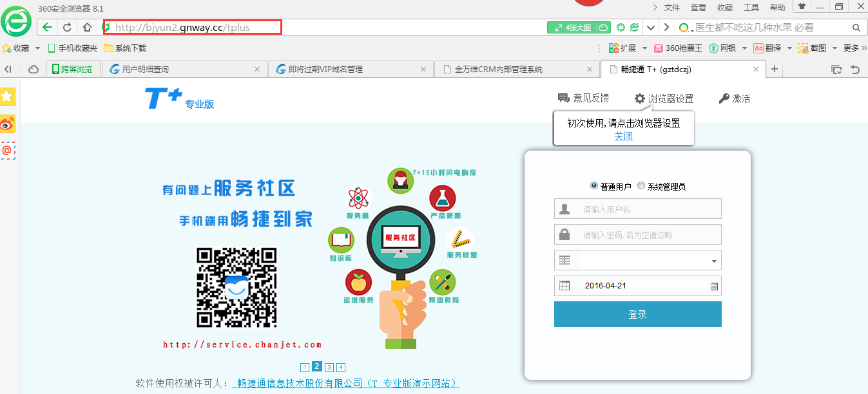Open 意见反馈 feedback
Viewport: 868px width, 394px height.
(583, 98)
